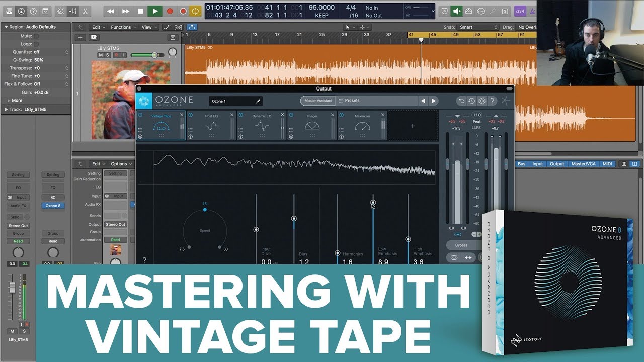644x362 pixels.
Task: Open the tracks area Functions menu
Action: tap(123, 27)
